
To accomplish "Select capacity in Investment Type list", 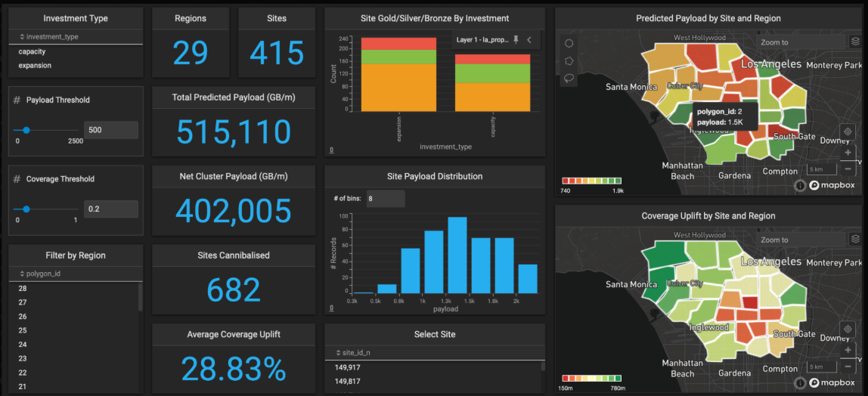I will coord(76,51).
